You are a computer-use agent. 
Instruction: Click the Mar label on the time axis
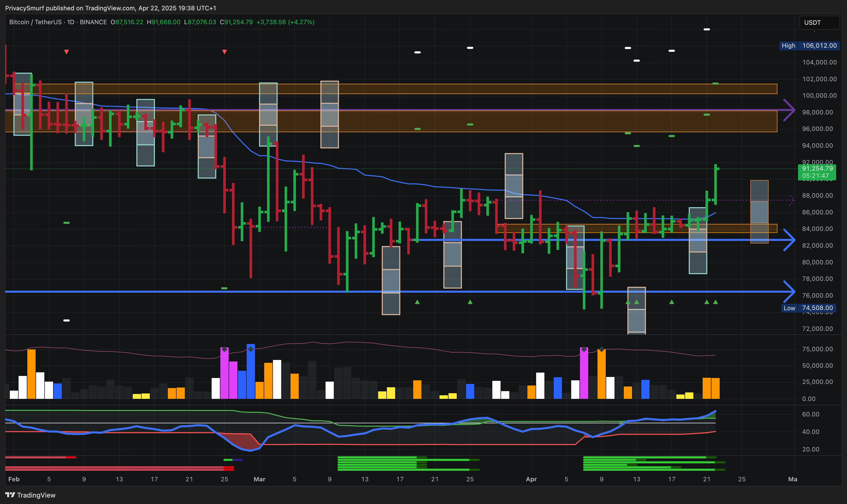[x=260, y=479]
